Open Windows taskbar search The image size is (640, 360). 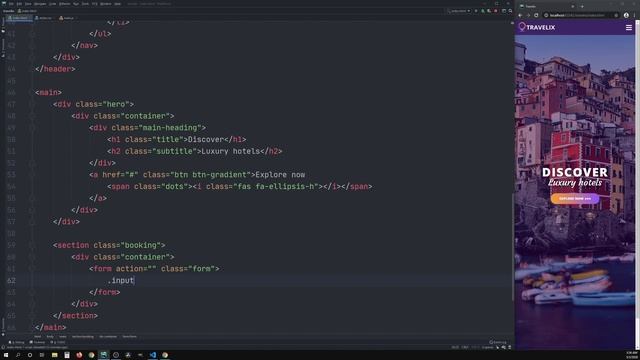[18, 355]
